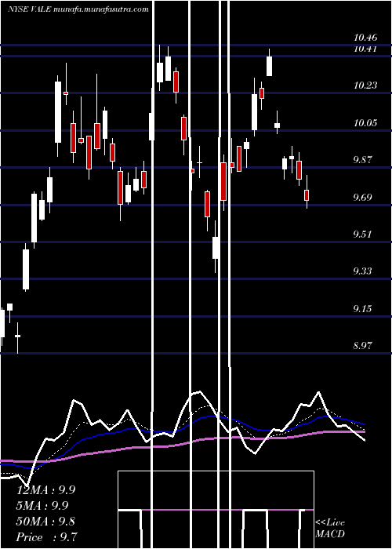Select the 10.41 price level label
Screen dimensions: 392x549
pyautogui.click(x=365, y=49)
